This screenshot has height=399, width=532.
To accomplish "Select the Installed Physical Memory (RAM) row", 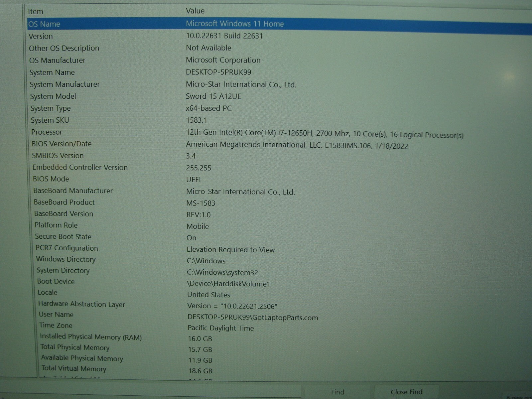I will 90,337.
